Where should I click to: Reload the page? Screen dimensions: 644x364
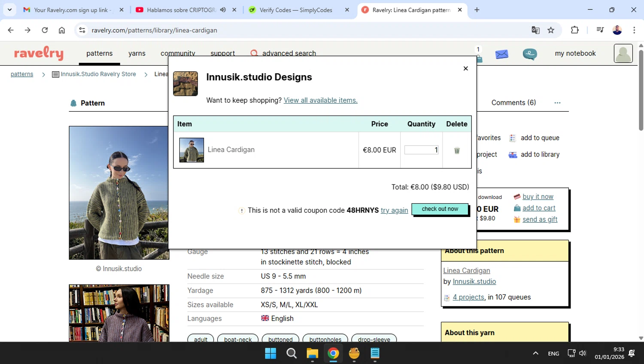pyautogui.click(x=45, y=30)
